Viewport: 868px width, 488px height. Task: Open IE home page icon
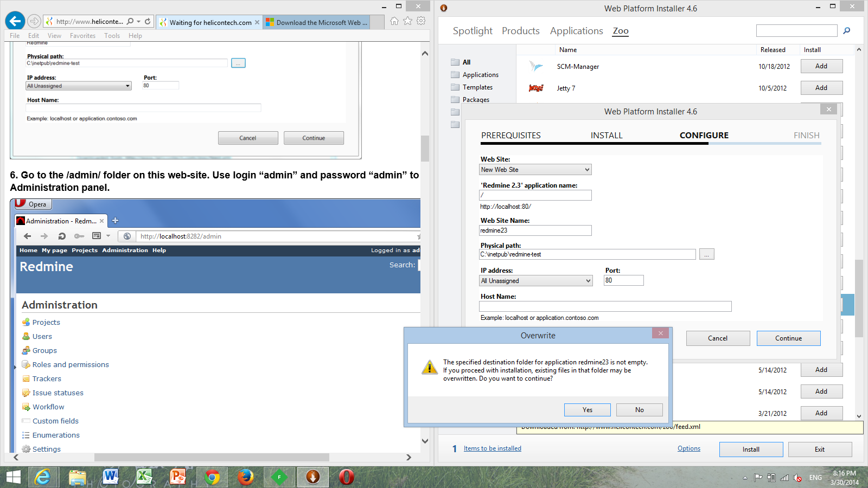click(x=394, y=21)
